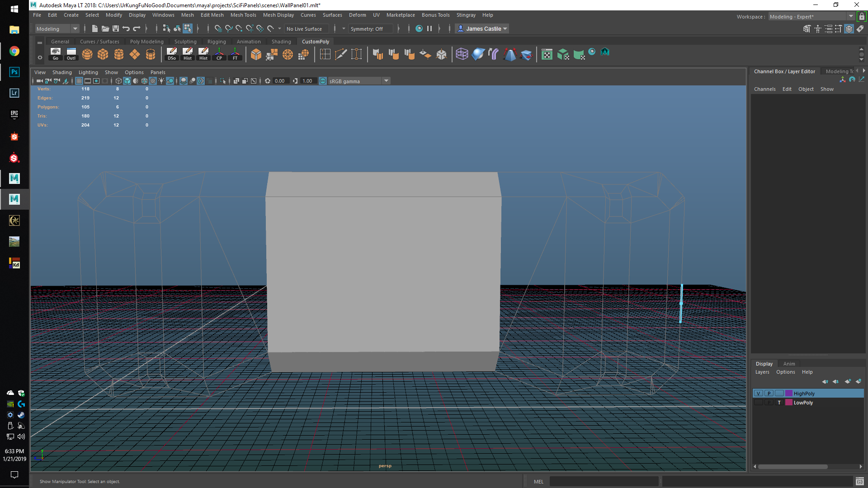
Task: Open the Mesh Tools menu
Action: point(243,15)
